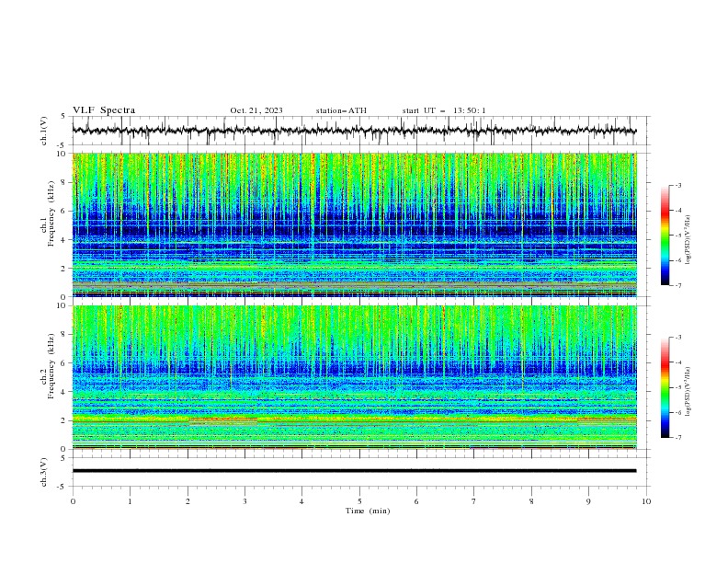Click the ch.2 "Frequency (kHz)" axis label

[x=51, y=366]
